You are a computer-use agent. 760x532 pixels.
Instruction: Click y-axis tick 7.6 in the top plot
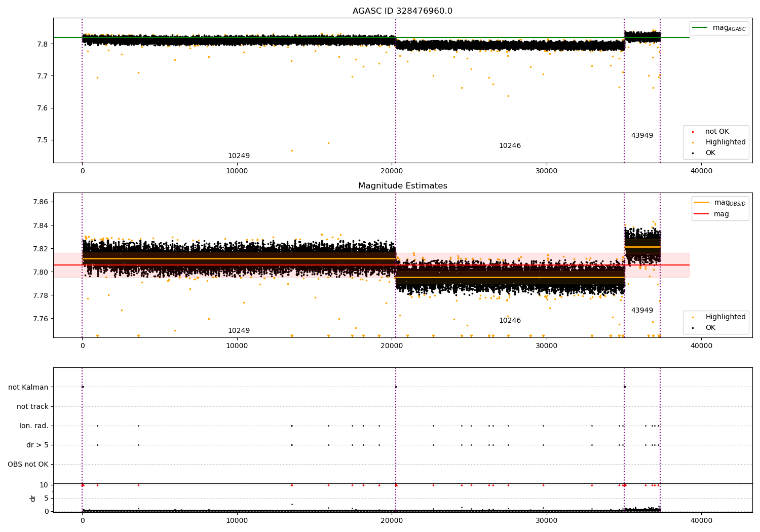(x=43, y=108)
